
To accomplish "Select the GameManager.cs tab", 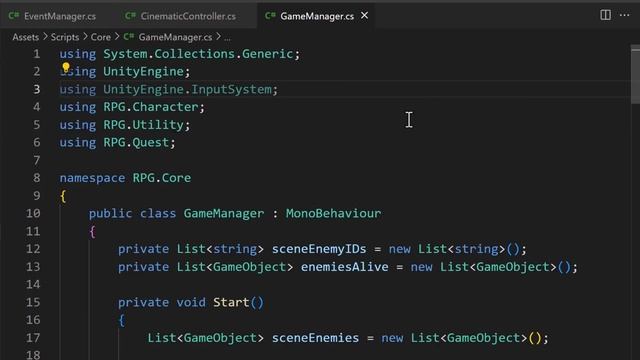I will click(x=317, y=16).
